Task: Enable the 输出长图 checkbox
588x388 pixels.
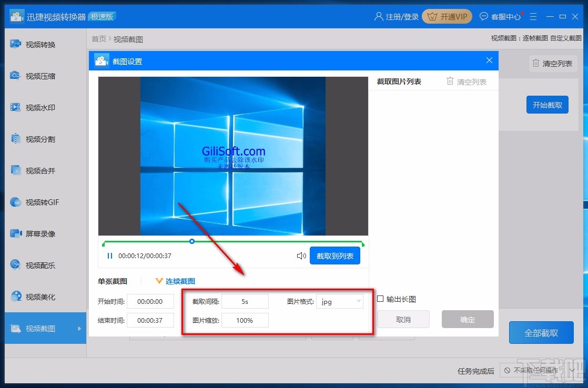Action: tap(380, 298)
